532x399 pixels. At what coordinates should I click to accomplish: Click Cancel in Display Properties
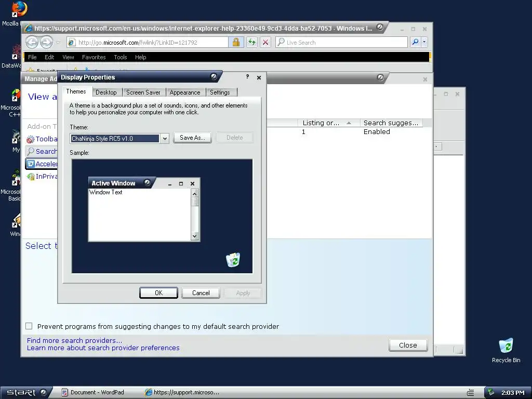tap(201, 293)
